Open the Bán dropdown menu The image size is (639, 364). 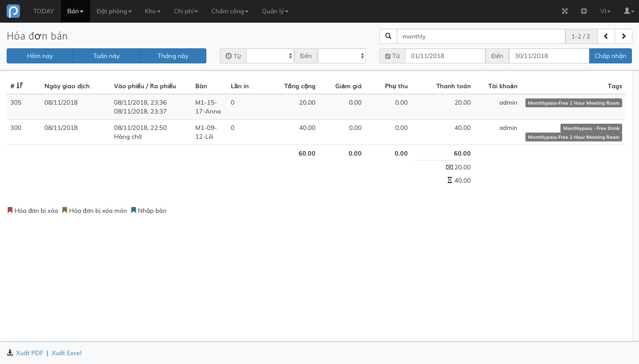pos(75,11)
